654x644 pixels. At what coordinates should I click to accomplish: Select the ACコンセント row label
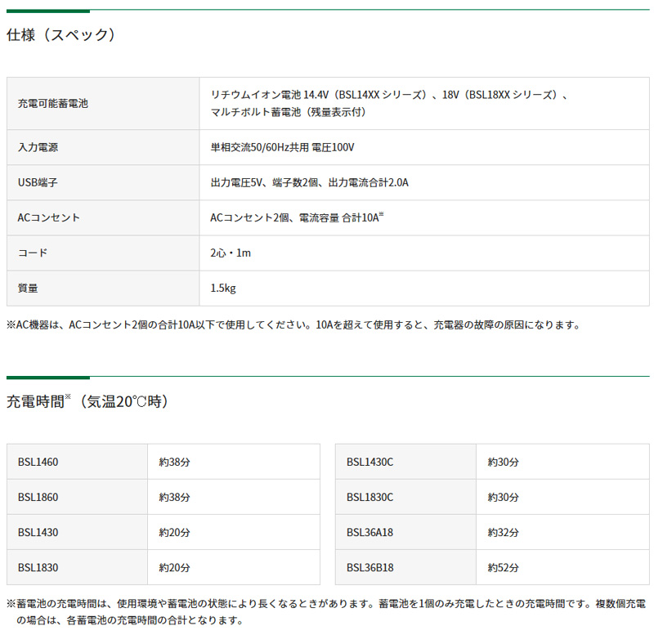click(x=49, y=217)
